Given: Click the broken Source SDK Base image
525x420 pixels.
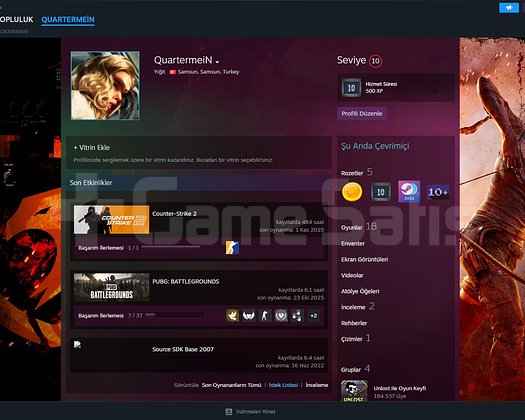Looking at the screenshot, I should (77, 344).
